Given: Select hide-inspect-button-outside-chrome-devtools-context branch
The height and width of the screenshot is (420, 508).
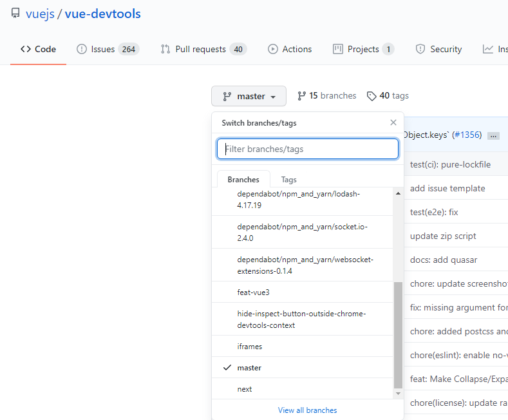Looking at the screenshot, I should click(302, 320).
